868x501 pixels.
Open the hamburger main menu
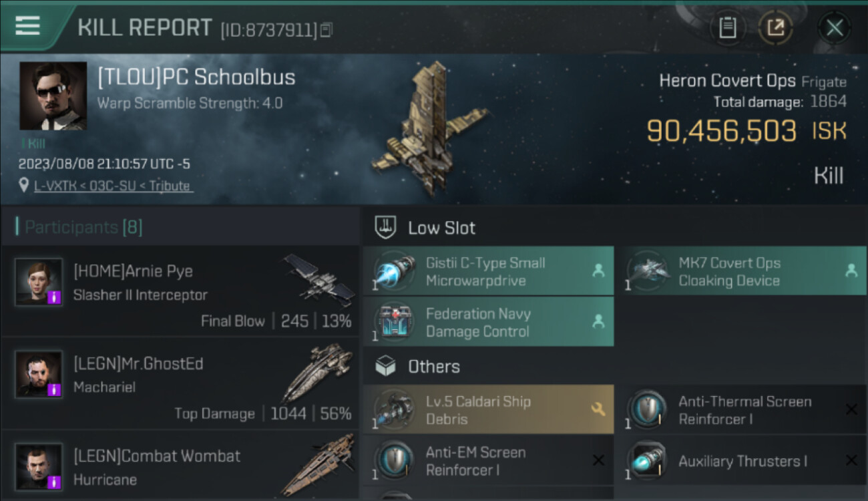point(27,26)
